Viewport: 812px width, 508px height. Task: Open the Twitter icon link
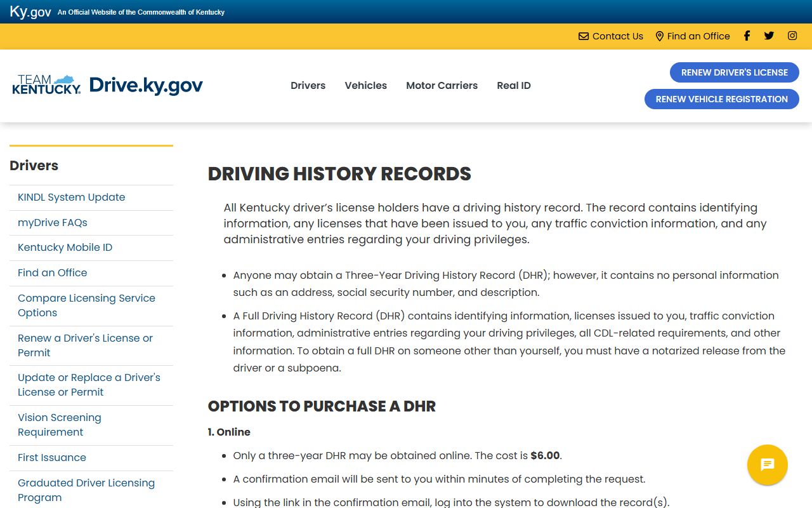click(769, 36)
